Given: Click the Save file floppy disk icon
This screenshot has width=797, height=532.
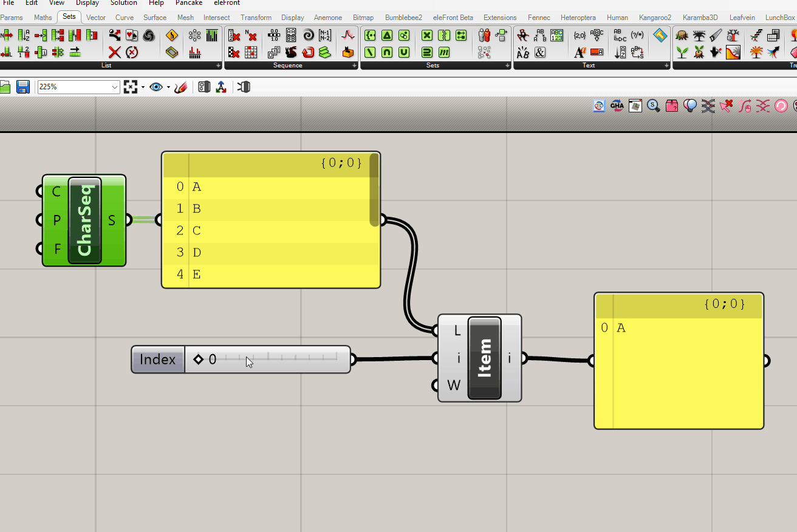Looking at the screenshot, I should coord(23,87).
